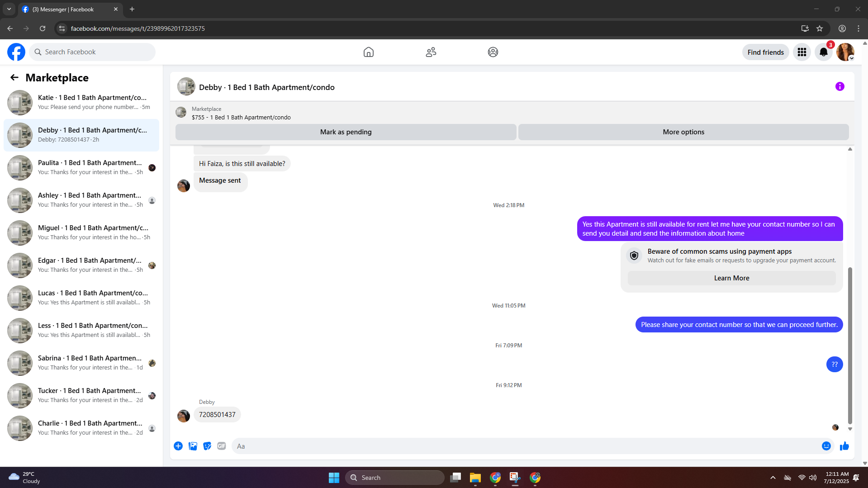Click the address bar URL

tap(138, 28)
